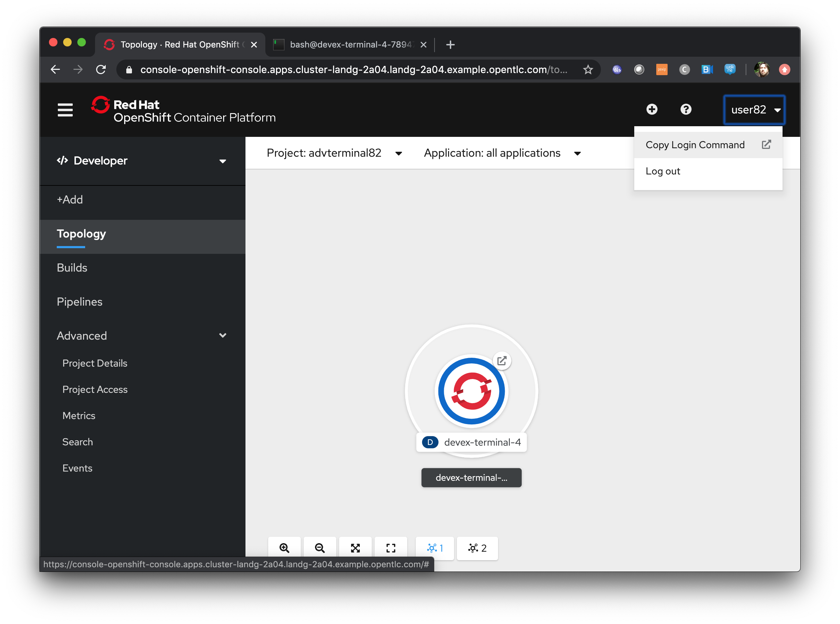Open Application: all applications dropdown
This screenshot has width=840, height=624.
[x=502, y=153]
